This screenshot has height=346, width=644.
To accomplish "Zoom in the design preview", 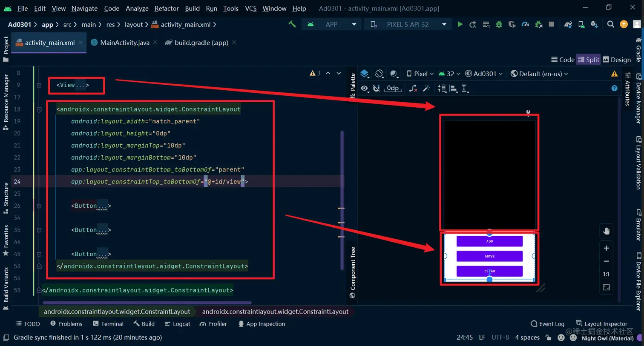I will click(607, 248).
